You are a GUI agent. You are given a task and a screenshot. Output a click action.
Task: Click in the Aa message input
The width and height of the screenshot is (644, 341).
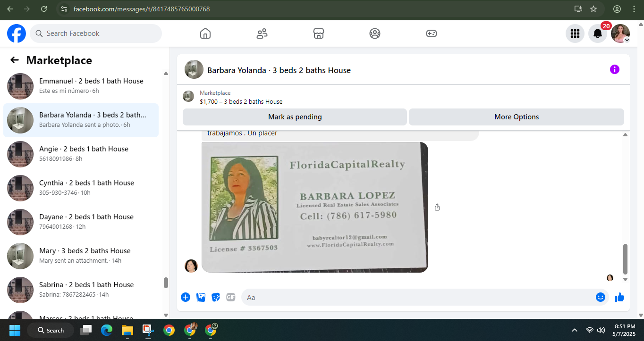tap(418, 297)
